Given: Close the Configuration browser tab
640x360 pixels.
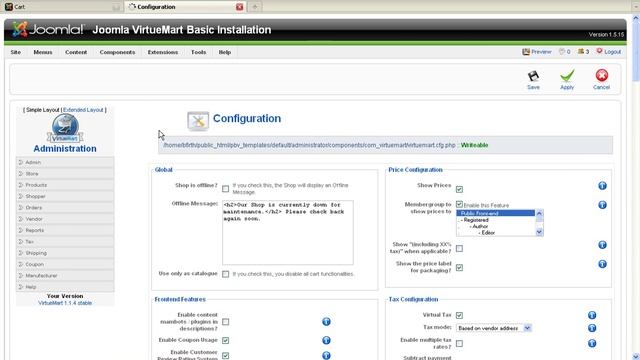Looking at the screenshot, I should [x=240, y=7].
